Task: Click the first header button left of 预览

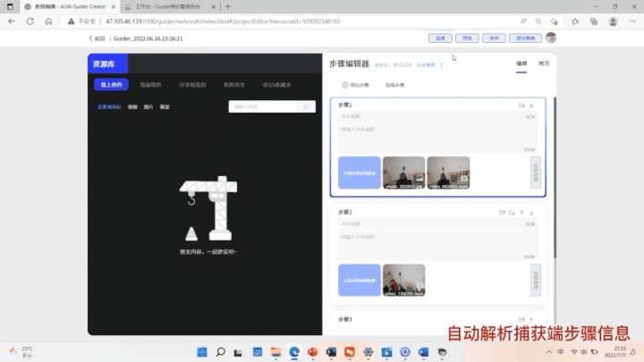Action: (x=440, y=38)
